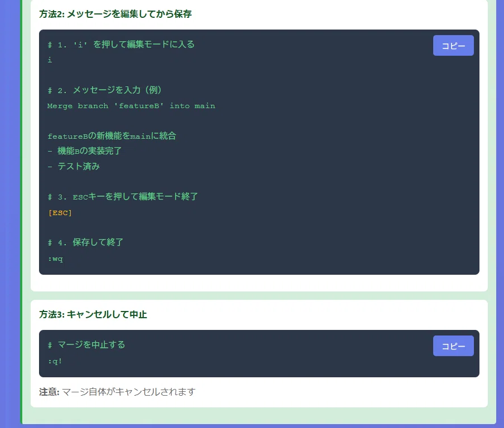504x428 pixels.
Task: Click comment line # 1. 'i' を押して編集モードに入る
Action: tap(121, 45)
